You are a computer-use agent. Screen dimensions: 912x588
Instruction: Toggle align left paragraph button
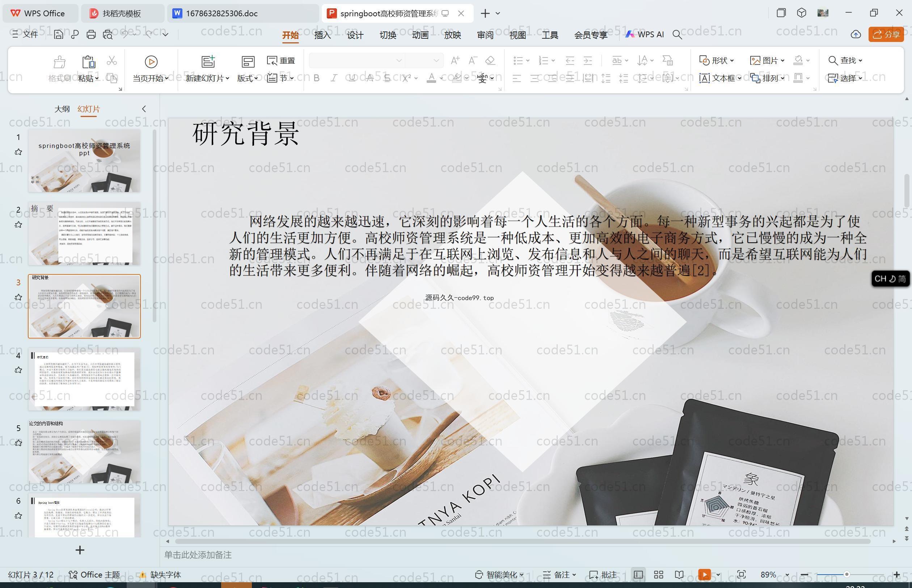(516, 78)
